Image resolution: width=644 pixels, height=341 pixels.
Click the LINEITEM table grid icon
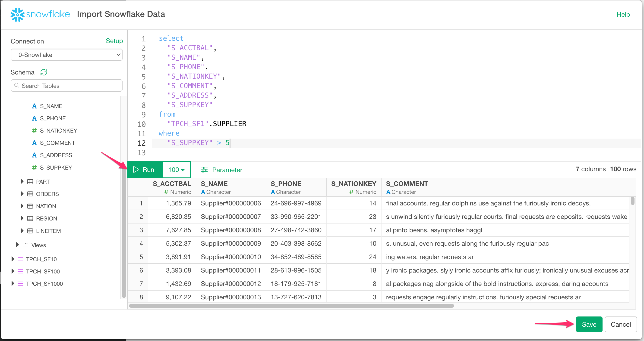coord(30,231)
